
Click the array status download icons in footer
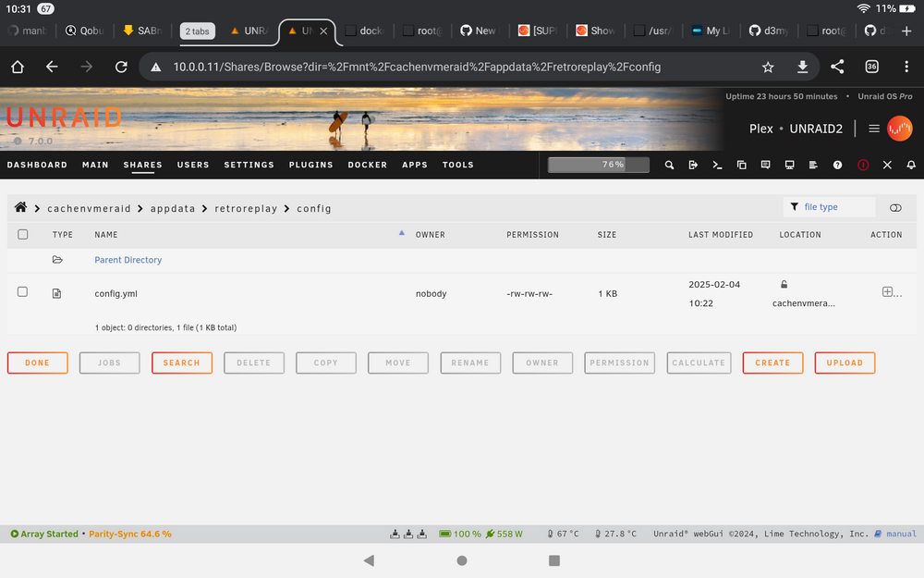point(408,534)
